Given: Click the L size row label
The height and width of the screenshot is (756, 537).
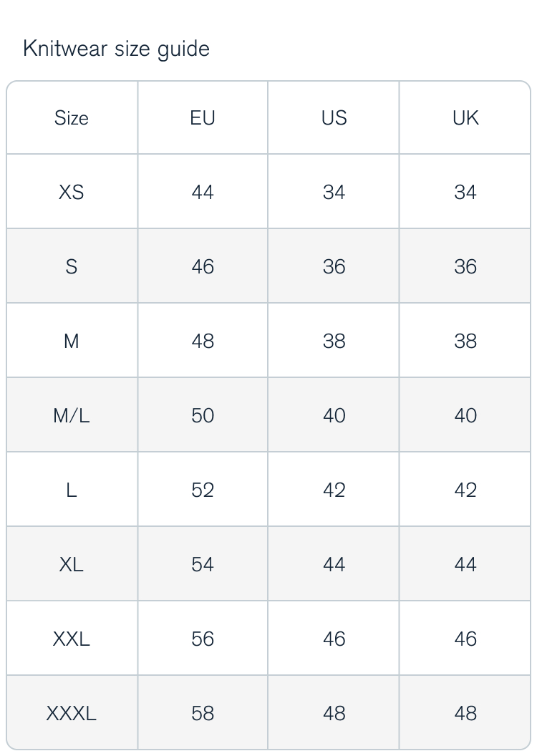Looking at the screenshot, I should 72,490.
